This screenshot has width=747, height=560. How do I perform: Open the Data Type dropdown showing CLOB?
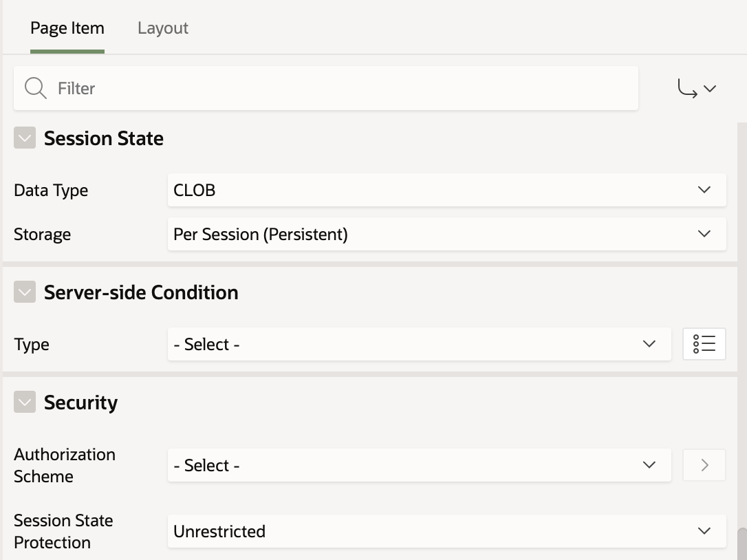click(x=446, y=190)
